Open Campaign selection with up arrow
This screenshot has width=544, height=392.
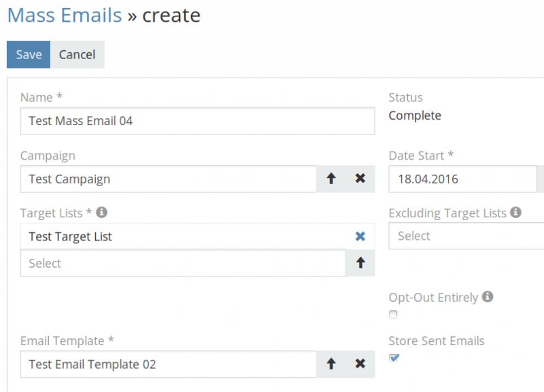(331, 179)
